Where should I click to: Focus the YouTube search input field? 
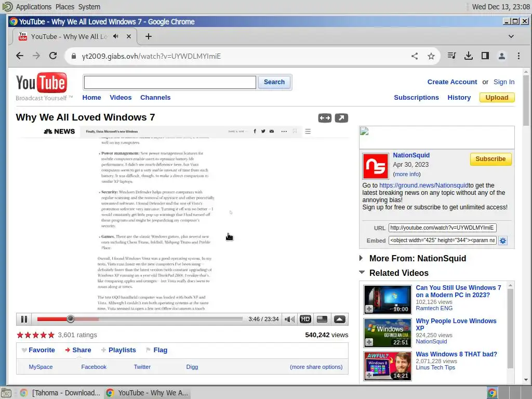[x=170, y=82]
